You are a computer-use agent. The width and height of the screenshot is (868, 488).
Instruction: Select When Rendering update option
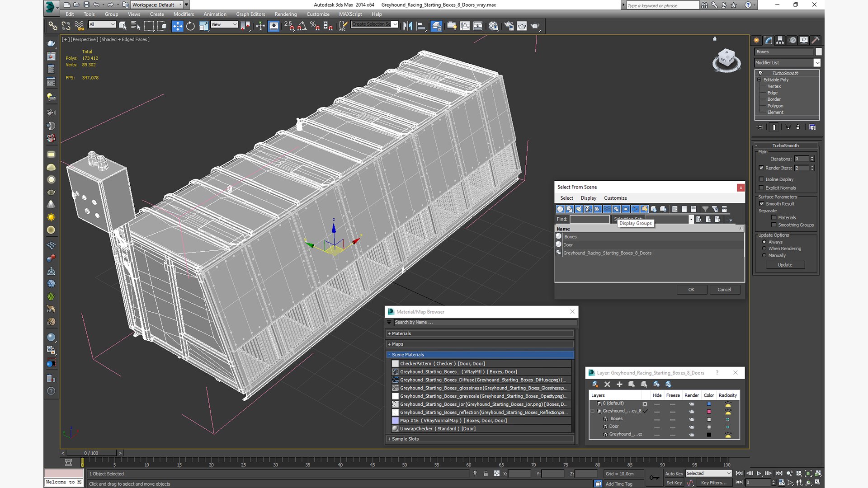point(764,249)
